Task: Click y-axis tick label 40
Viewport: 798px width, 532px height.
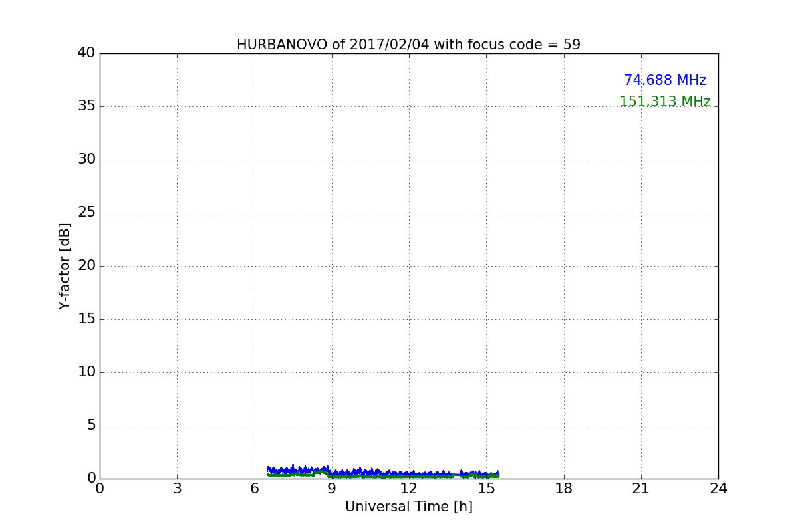Action: click(x=86, y=53)
